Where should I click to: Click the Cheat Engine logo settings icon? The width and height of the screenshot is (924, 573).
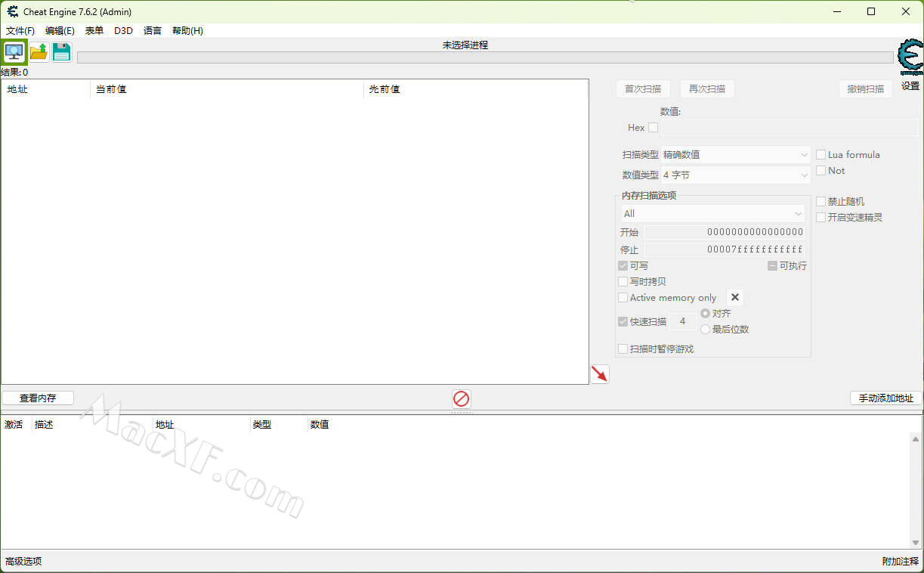click(x=910, y=57)
